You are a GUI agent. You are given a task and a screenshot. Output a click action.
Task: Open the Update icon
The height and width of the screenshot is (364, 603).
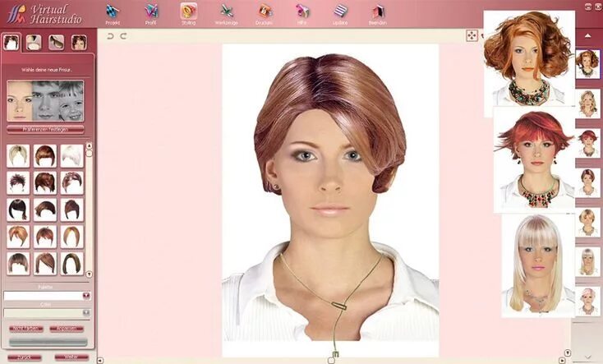[x=340, y=12]
